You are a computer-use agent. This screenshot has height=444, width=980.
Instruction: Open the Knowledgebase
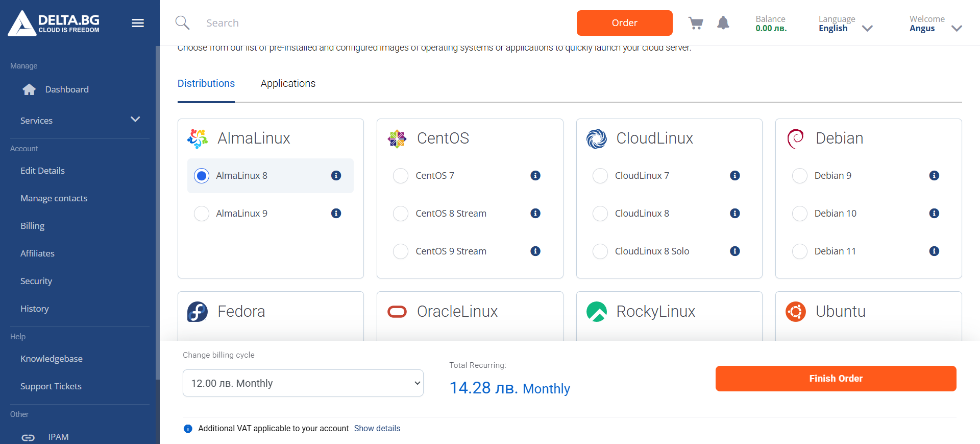point(52,359)
